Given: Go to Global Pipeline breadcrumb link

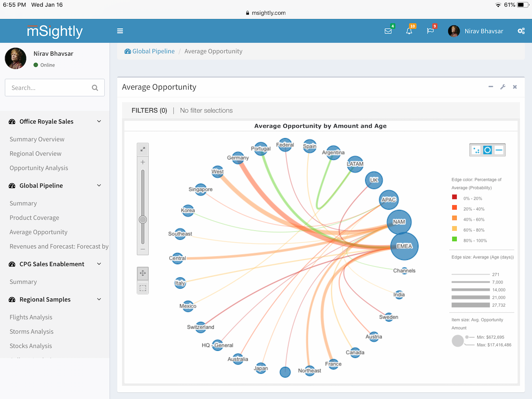Looking at the screenshot, I should coord(150,51).
